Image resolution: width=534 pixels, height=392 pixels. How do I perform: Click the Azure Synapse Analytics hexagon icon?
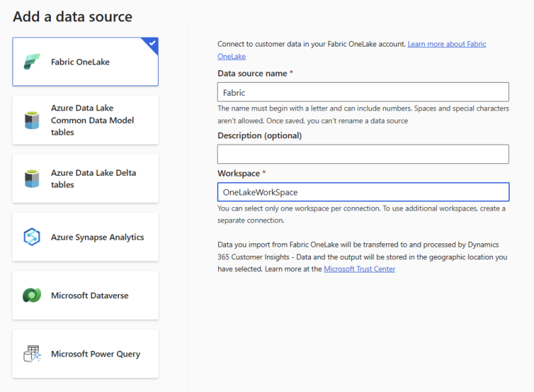32,237
